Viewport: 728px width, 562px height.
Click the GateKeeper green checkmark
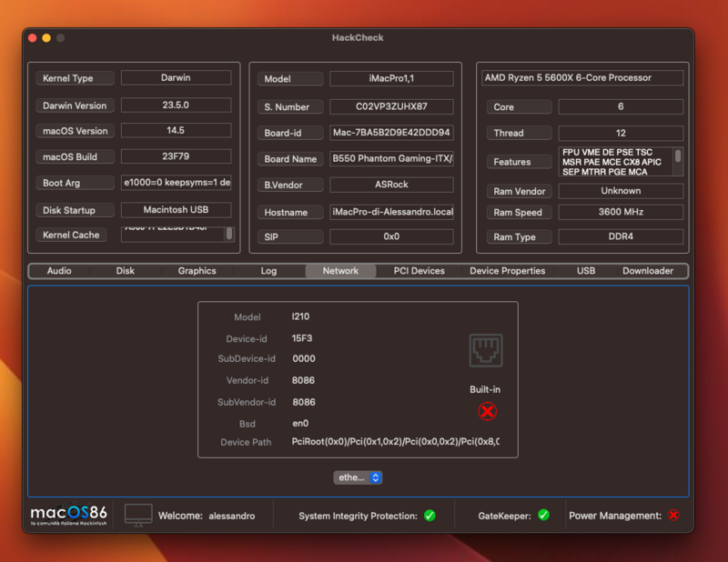[x=543, y=515]
